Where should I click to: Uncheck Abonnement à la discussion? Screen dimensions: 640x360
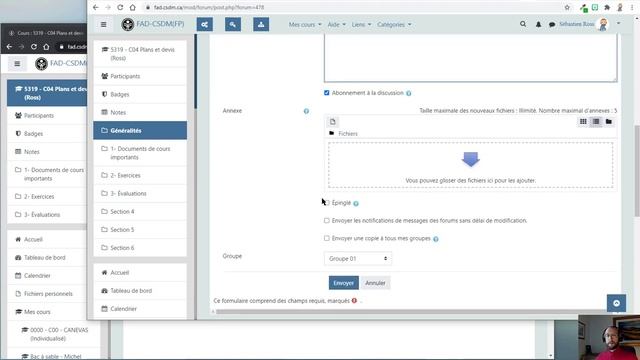point(327,93)
